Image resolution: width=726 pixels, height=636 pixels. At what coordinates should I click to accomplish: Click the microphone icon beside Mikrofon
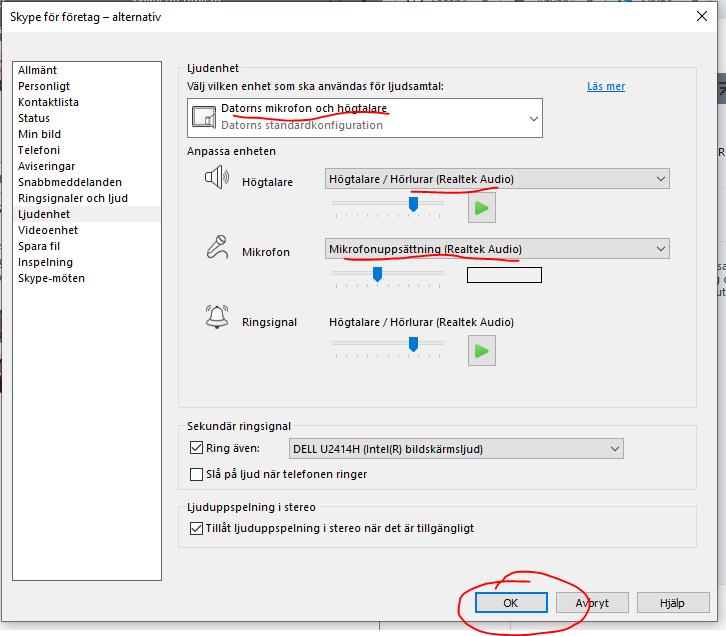pyautogui.click(x=217, y=247)
